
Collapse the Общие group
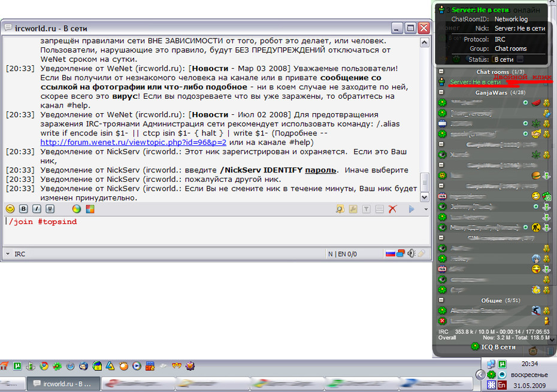[x=441, y=300]
